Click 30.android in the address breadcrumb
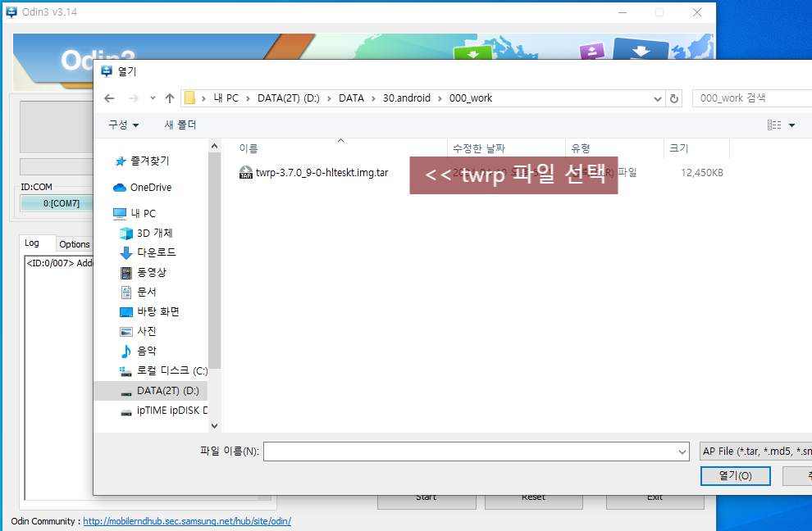 click(x=407, y=98)
